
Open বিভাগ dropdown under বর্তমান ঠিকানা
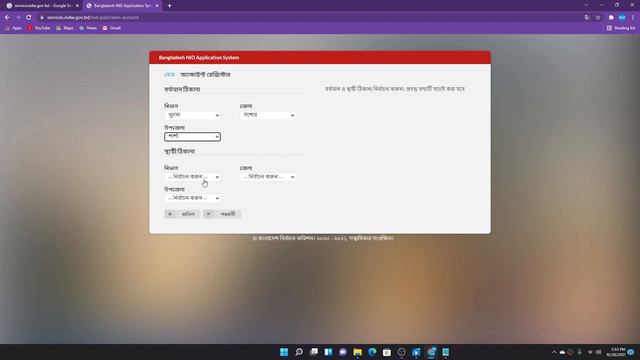[192, 115]
